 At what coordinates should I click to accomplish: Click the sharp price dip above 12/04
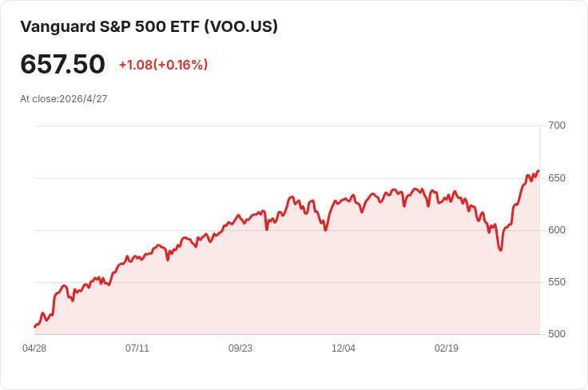325,230
